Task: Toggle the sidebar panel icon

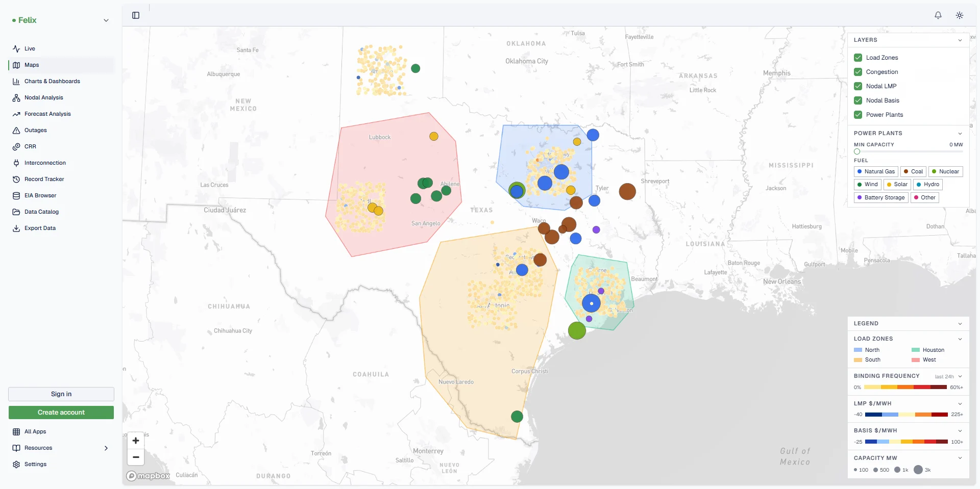Action: [x=136, y=15]
